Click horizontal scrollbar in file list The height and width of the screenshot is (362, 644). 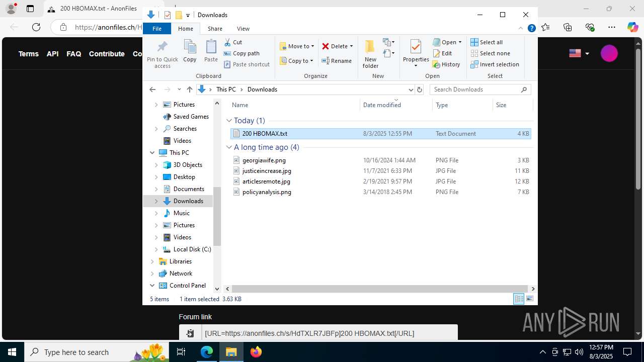[380, 289]
